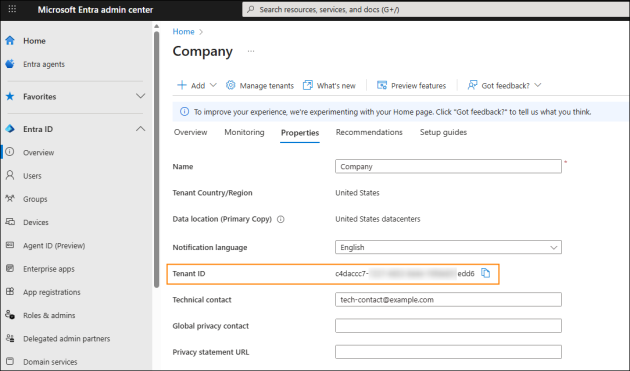Viewport: 630px width, 371px height.
Task: Switch to the Monitoring tab
Action: [244, 132]
